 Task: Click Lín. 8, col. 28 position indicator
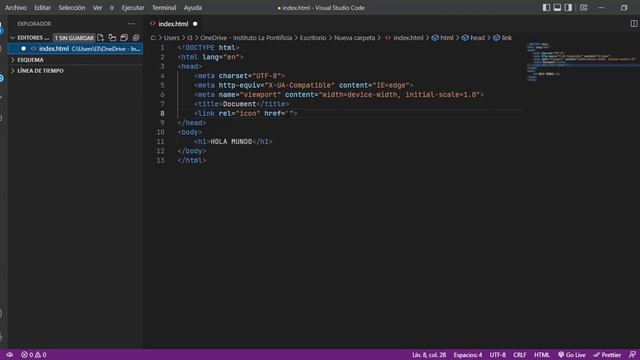(429, 355)
